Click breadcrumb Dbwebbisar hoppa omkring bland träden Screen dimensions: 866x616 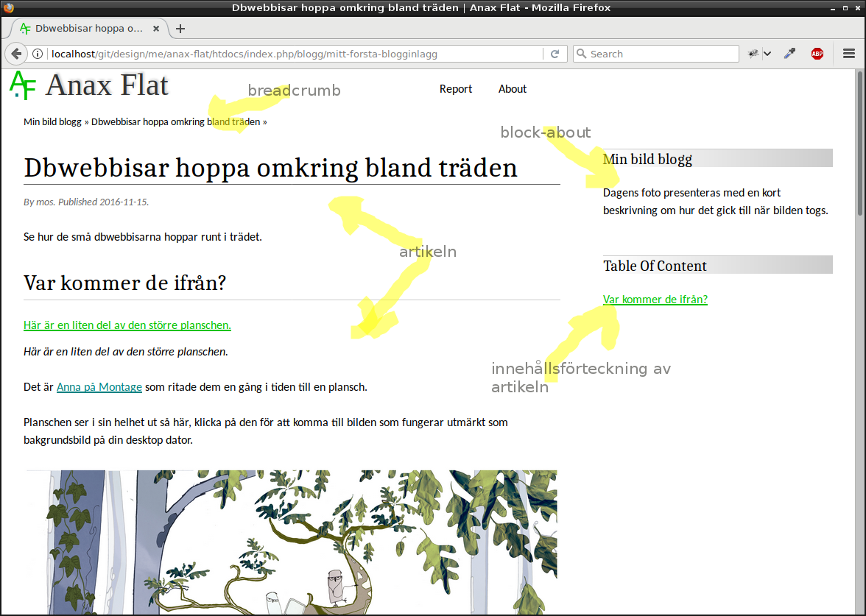pyautogui.click(x=175, y=121)
